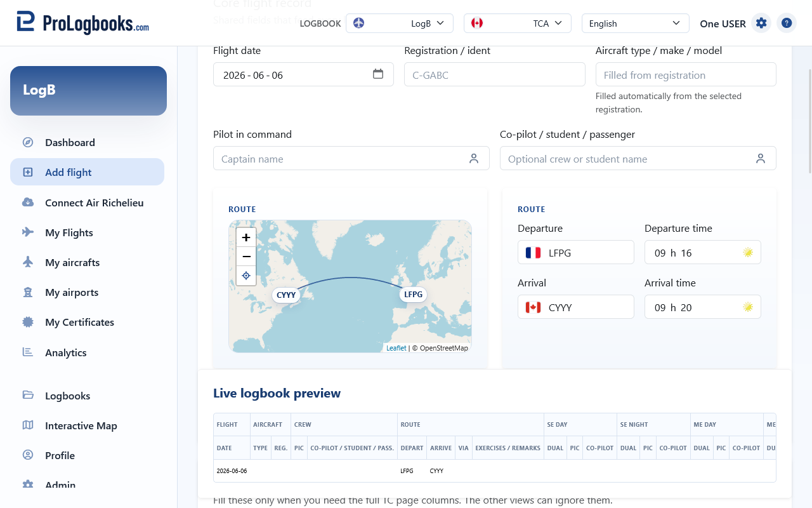Click the OpenStreetMap attribution
The height and width of the screenshot is (508, 812).
click(x=444, y=348)
